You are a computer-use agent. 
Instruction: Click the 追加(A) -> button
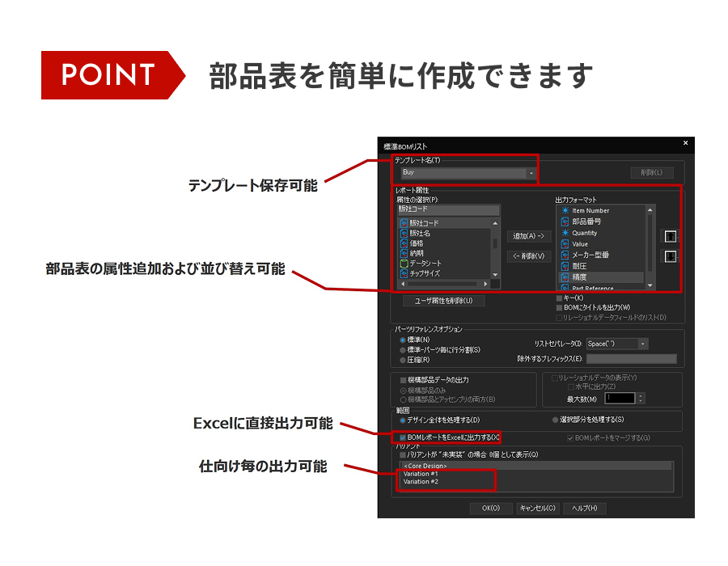pos(528,236)
